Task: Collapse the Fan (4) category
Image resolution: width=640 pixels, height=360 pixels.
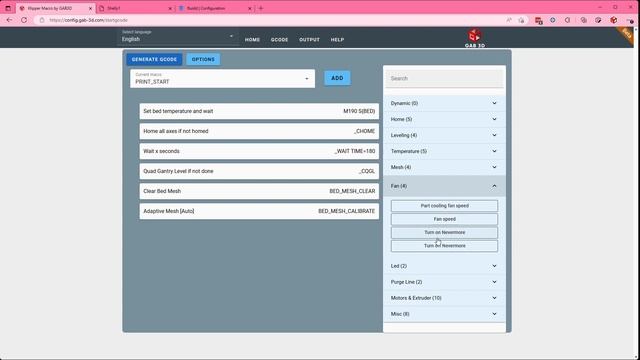Action: [444, 186]
